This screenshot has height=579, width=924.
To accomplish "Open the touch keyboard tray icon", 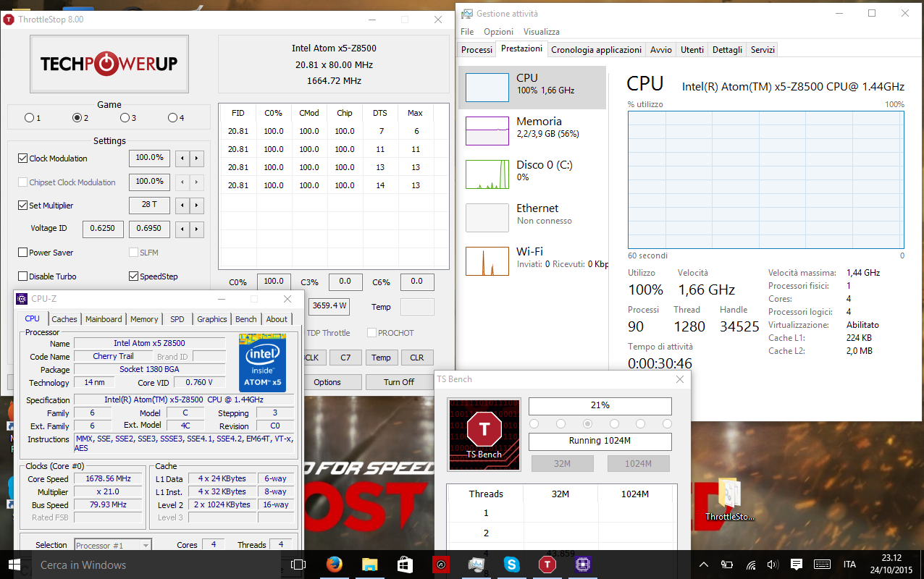I will [822, 565].
